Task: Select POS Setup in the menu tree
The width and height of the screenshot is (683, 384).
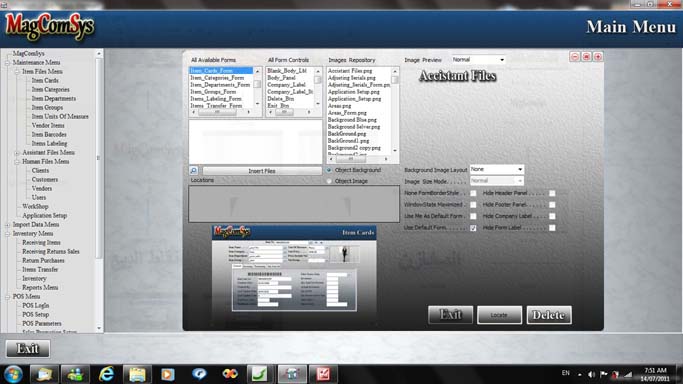Action: [35, 314]
